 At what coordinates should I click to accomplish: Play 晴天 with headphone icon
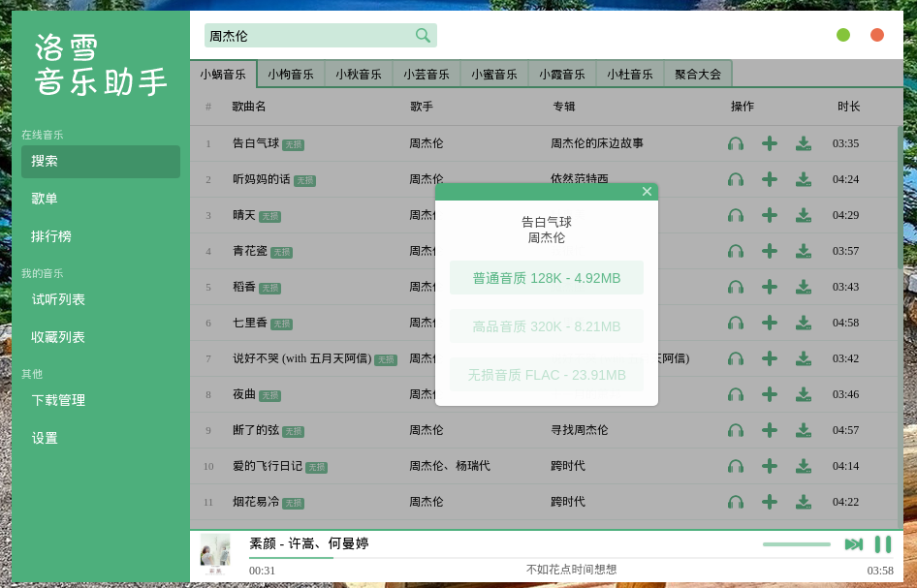pos(736,215)
